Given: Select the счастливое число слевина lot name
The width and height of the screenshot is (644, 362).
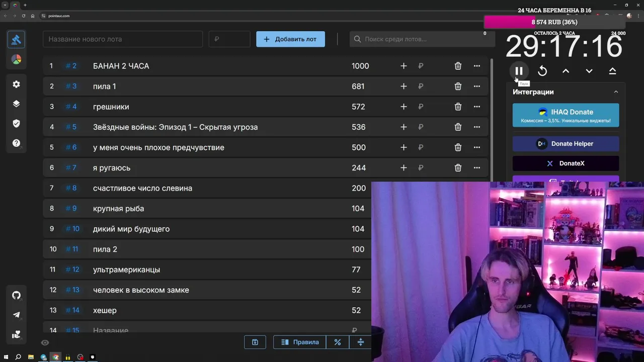Looking at the screenshot, I should [142, 188].
